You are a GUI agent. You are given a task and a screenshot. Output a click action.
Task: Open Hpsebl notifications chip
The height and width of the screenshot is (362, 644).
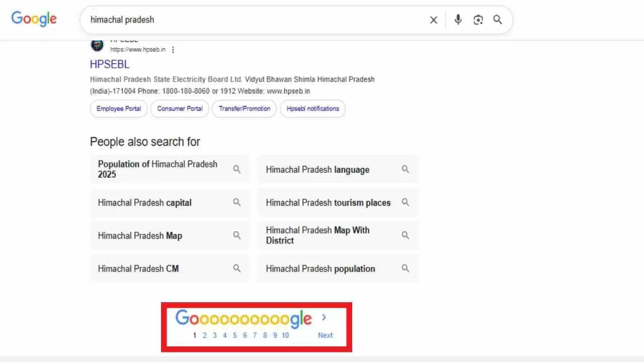(x=313, y=109)
